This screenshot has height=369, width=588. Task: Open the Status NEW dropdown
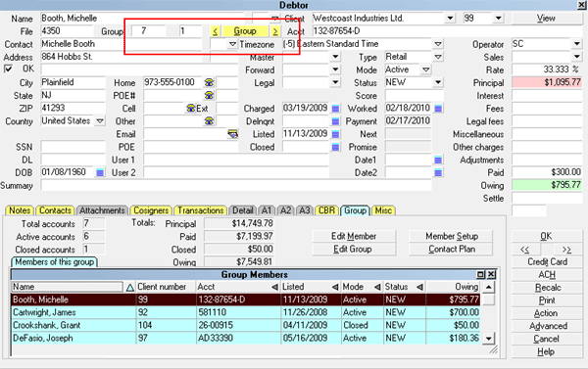click(438, 82)
